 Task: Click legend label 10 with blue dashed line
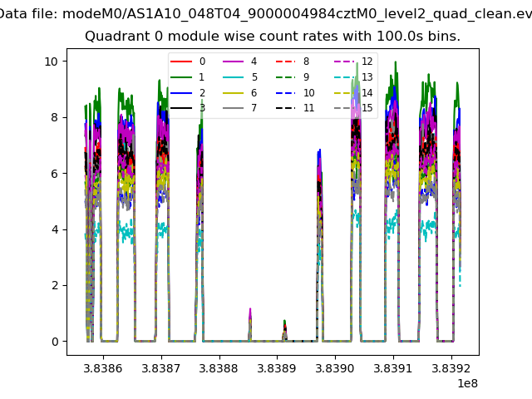[308, 92]
